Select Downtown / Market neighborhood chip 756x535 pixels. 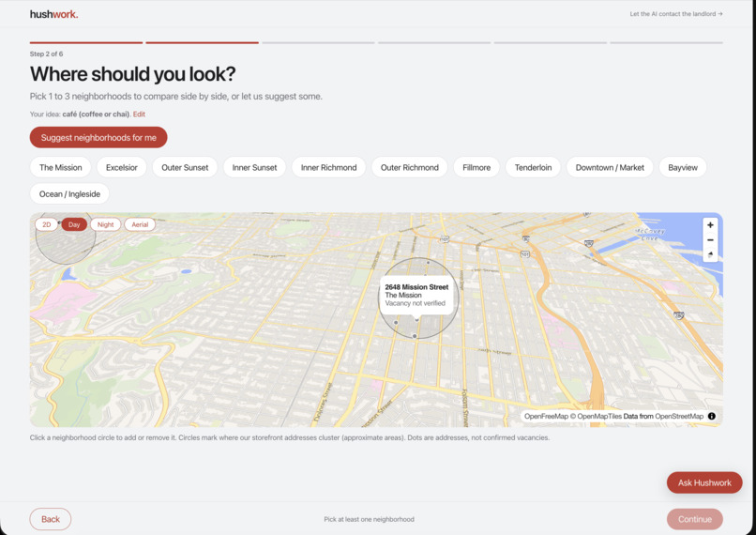(x=610, y=167)
